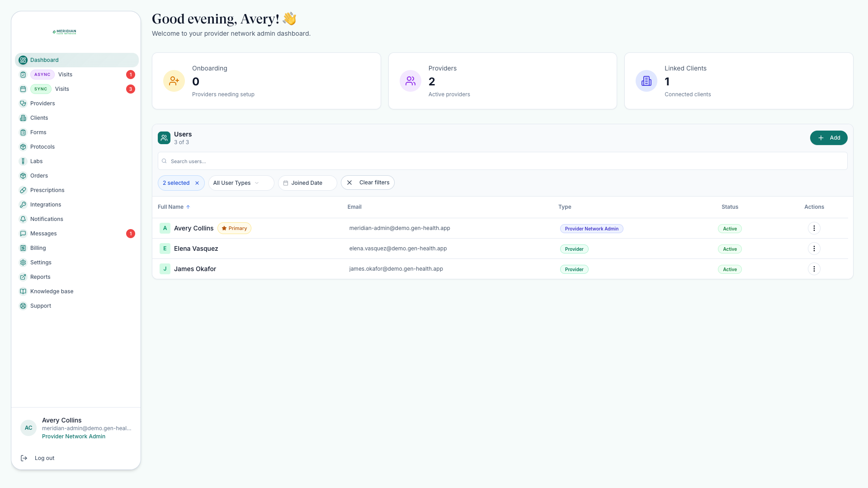The image size is (868, 488).
Task: Open actions menu for Elena Vasquez
Action: tap(814, 249)
